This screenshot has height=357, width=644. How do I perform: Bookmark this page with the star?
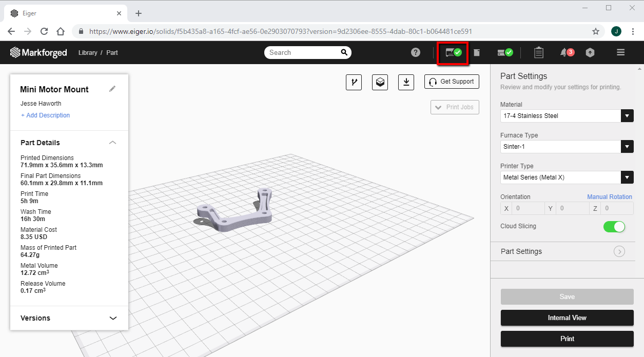(596, 31)
